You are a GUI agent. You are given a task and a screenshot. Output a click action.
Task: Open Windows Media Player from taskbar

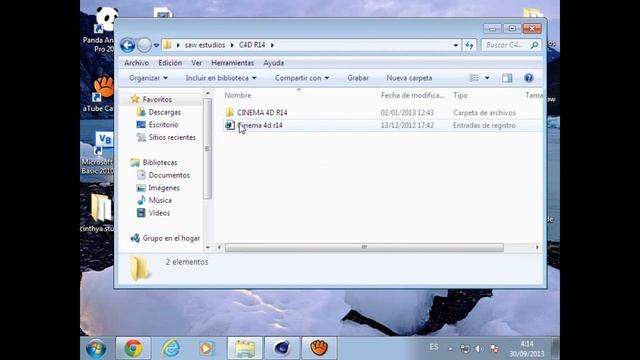point(207,349)
